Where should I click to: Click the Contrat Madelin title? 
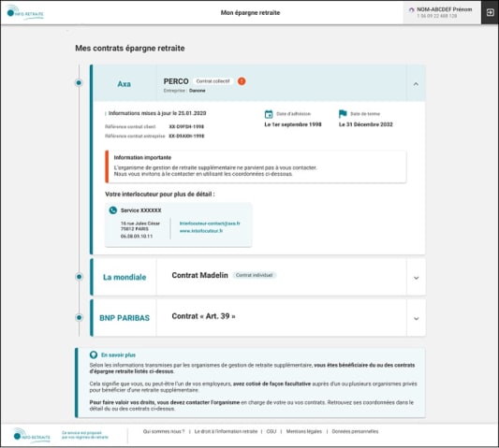199,275
